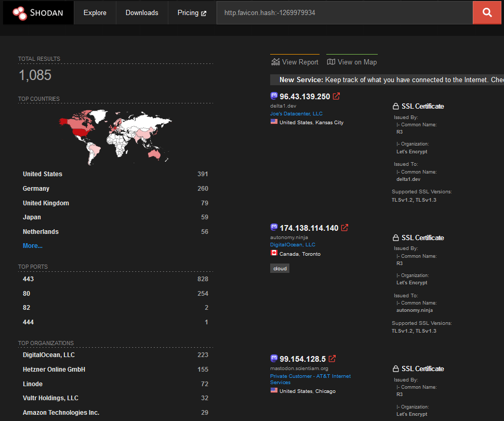
Task: Click the Shodan logo in header
Action: click(x=38, y=13)
